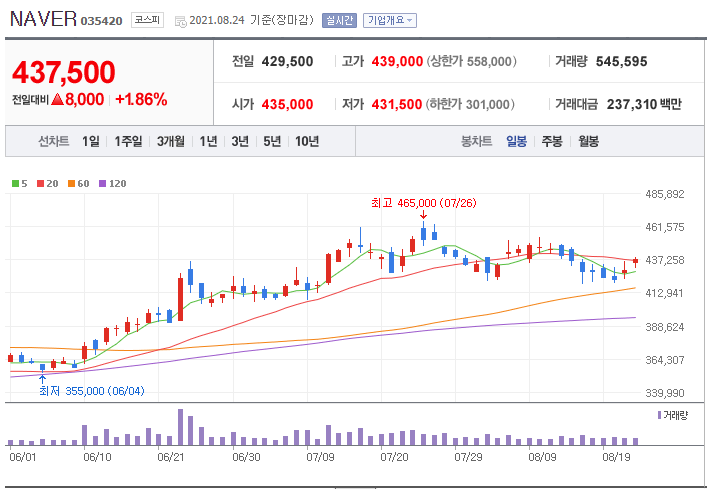Show the 1년 line chart
The image size is (707, 489).
pyautogui.click(x=208, y=142)
